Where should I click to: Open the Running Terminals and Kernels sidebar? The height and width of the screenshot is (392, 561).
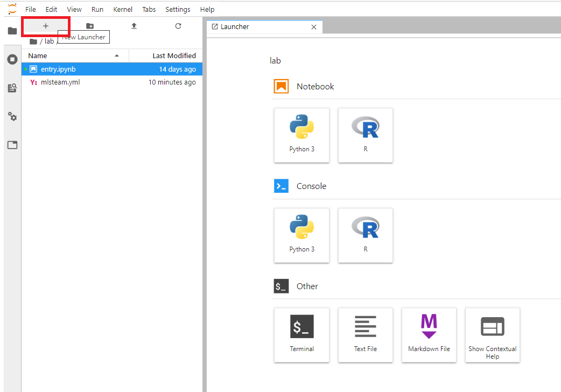pyautogui.click(x=12, y=59)
